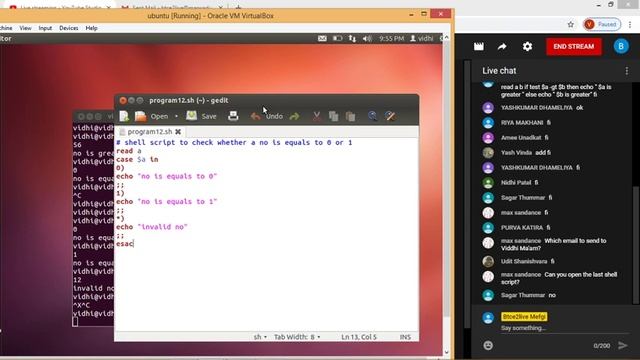The image size is (640, 360).
Task: Open Live chat three-dot options menu
Action: (x=627, y=71)
